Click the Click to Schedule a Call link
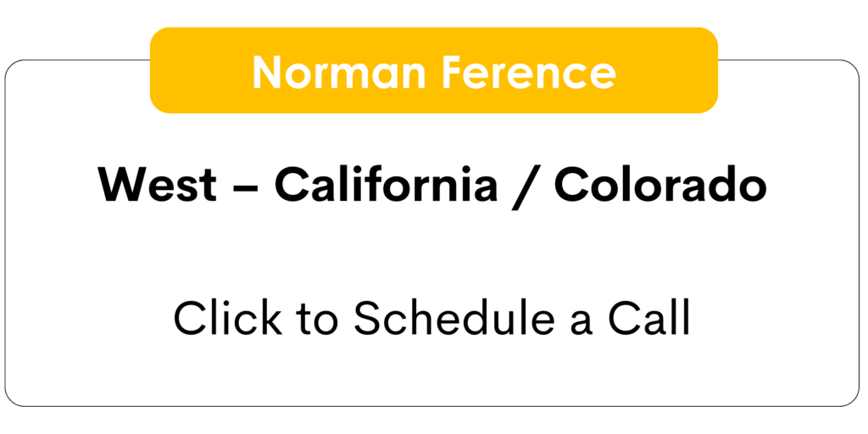 click(431, 318)
